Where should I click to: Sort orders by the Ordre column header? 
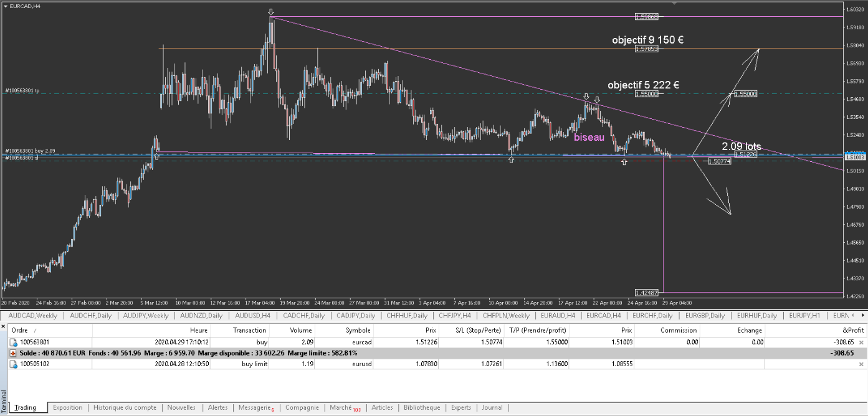click(x=20, y=330)
